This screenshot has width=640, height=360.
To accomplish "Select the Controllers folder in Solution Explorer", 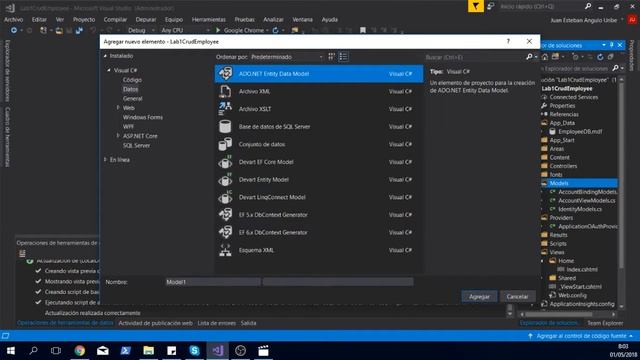I will click(x=563, y=166).
